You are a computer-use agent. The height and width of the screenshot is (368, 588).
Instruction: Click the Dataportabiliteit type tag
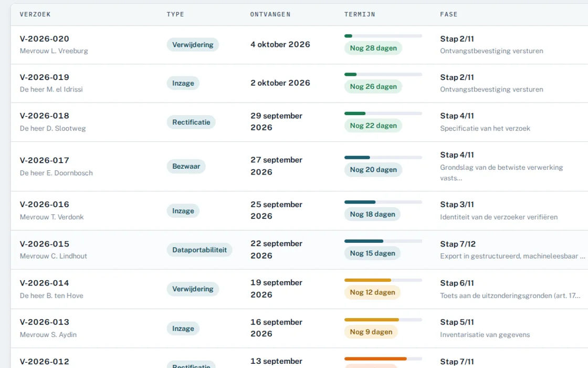[x=199, y=250]
